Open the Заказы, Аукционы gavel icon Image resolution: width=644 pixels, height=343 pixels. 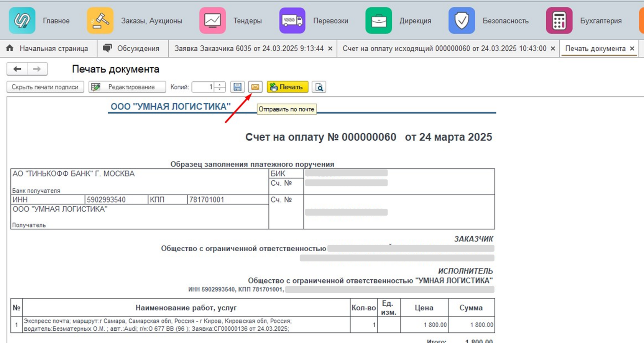pos(100,21)
